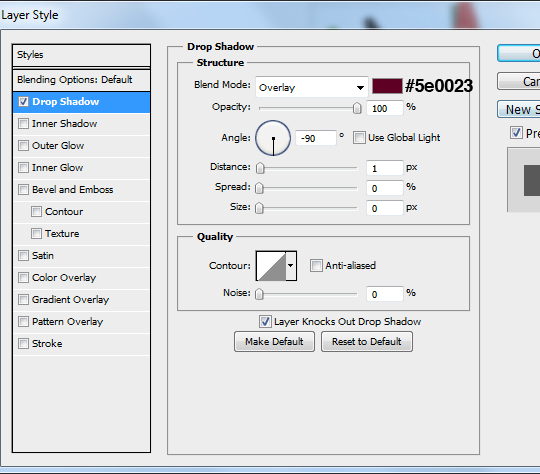The height and width of the screenshot is (474, 540).
Task: Click the Opacity slider handle
Action: 357,108
